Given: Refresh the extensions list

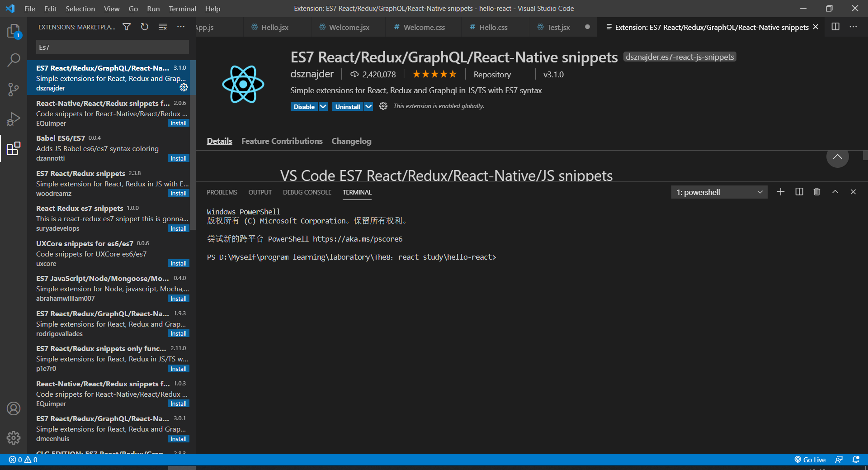Looking at the screenshot, I should (145, 27).
